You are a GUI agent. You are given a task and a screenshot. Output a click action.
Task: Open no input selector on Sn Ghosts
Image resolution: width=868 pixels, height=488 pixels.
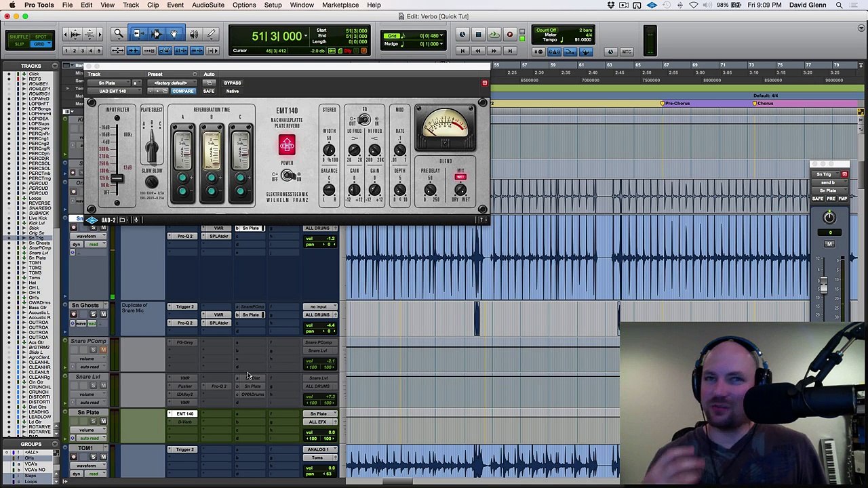pyautogui.click(x=319, y=306)
